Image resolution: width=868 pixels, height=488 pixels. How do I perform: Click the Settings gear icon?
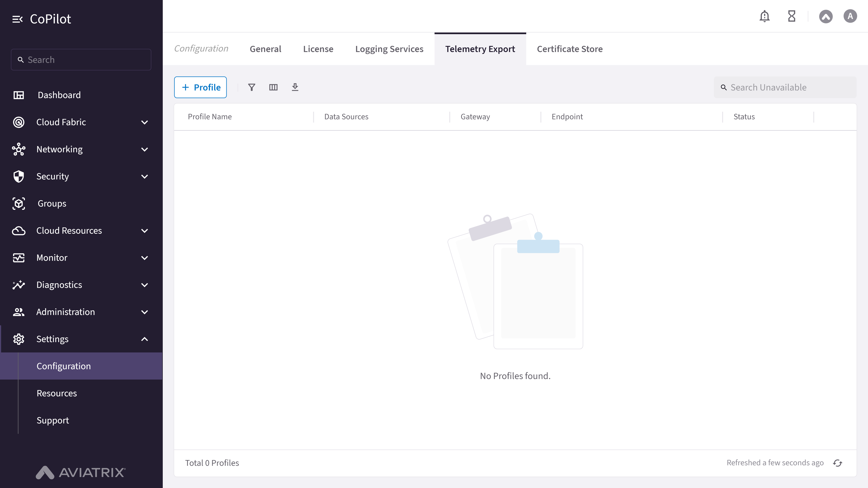(x=18, y=339)
